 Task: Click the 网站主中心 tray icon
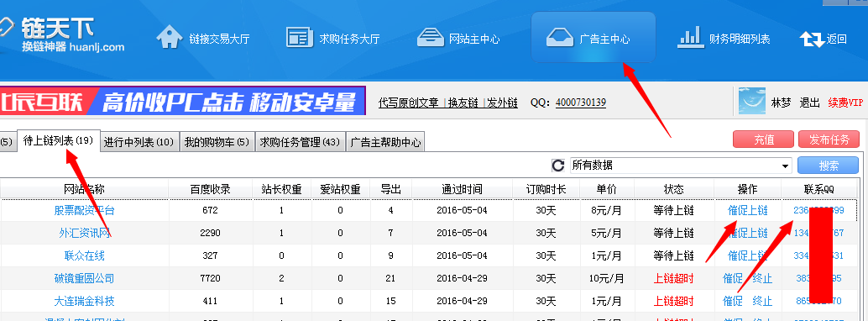coord(430,38)
